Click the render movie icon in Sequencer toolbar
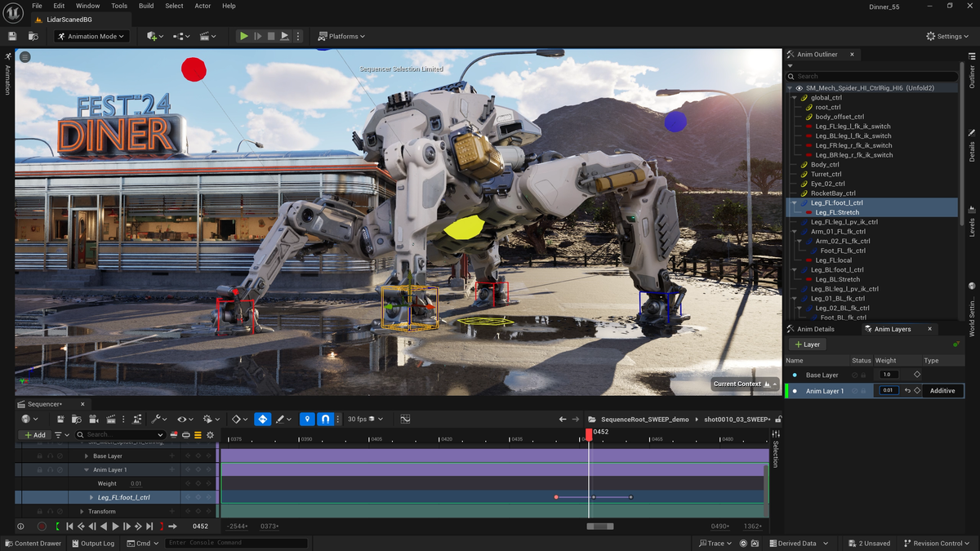This screenshot has width=980, height=551. coord(111,419)
